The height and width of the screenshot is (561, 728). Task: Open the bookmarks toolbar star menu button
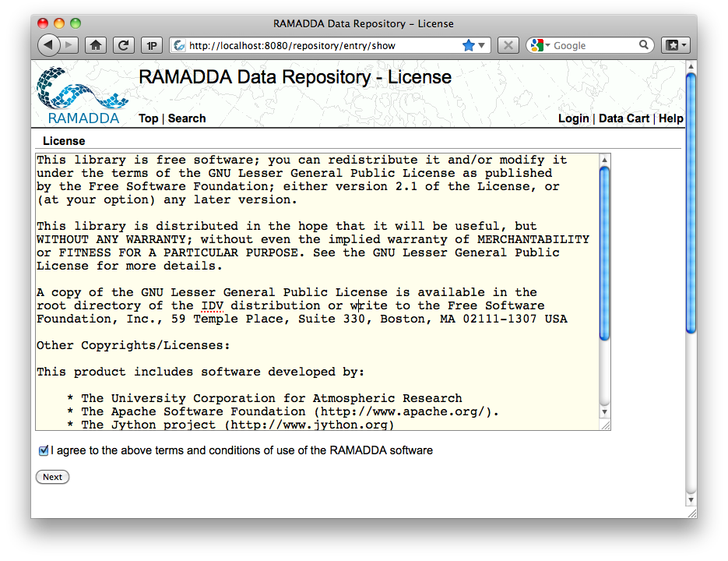676,45
